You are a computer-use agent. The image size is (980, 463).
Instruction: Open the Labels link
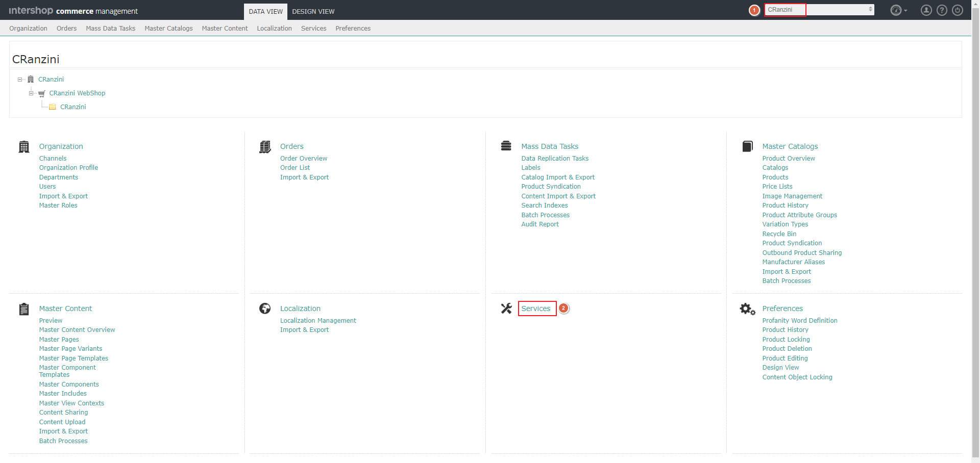530,168
